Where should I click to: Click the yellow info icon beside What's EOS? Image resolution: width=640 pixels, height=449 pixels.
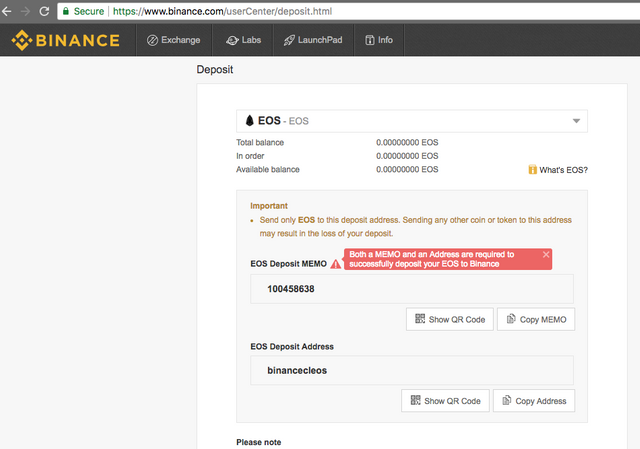pyautogui.click(x=532, y=169)
